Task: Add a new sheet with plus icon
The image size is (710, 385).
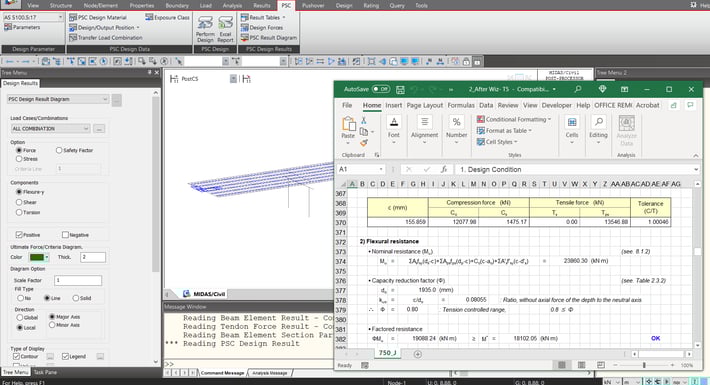Action: (x=417, y=354)
